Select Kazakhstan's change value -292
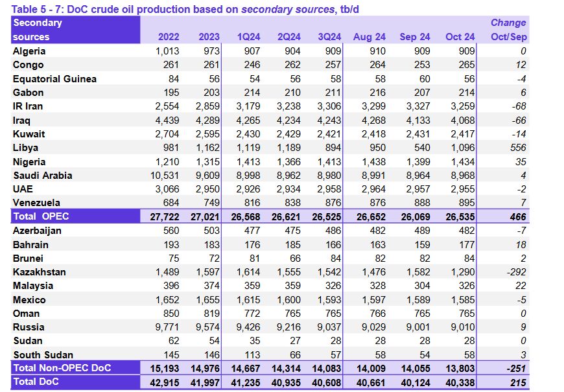Image resolution: width=564 pixels, height=392 pixels. click(513, 272)
